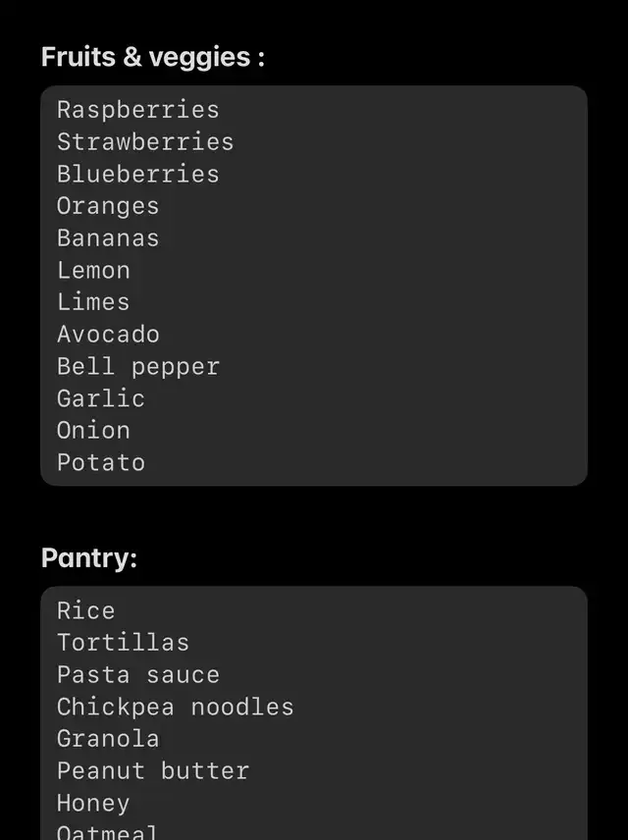Viewport: 628px width, 840px height.
Task: Tap the Raspberries line
Action: click(137, 110)
